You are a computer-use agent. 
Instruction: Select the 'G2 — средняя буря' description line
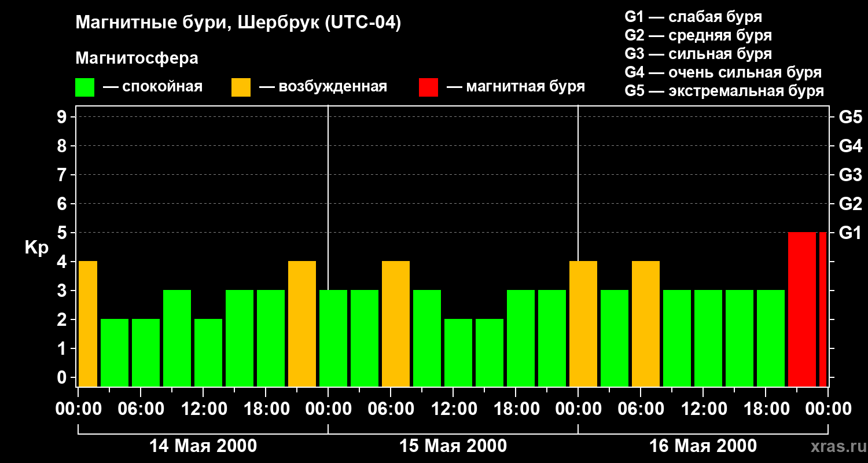coord(698,35)
